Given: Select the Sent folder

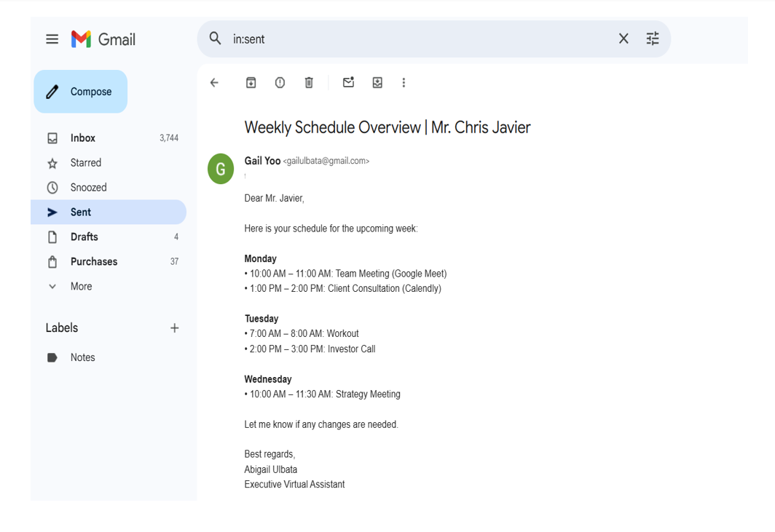Looking at the screenshot, I should coord(109,212).
